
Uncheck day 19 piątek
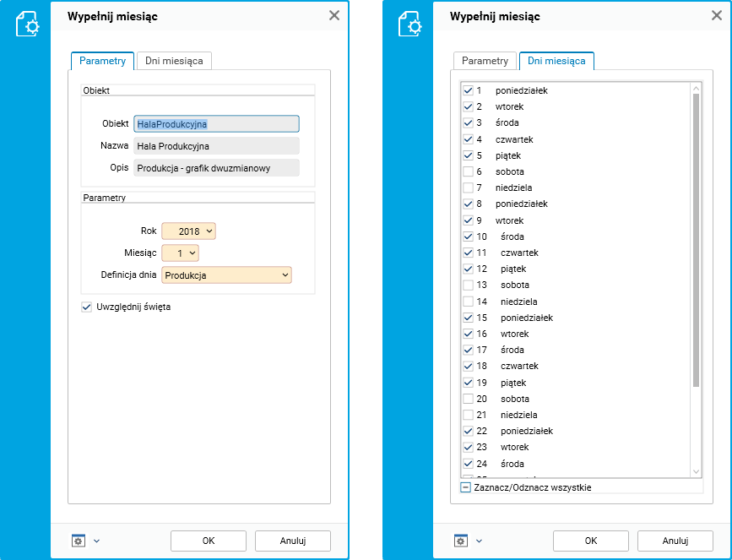[468, 383]
